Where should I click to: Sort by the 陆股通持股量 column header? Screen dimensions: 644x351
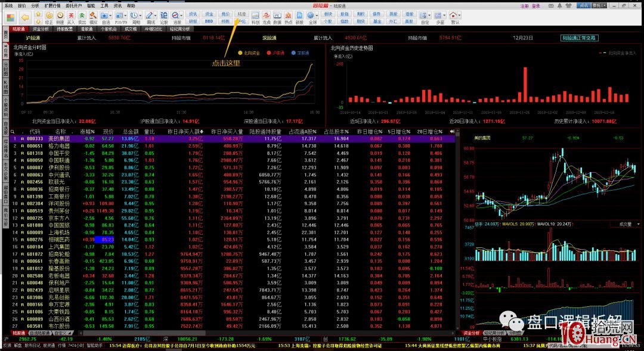point(266,132)
